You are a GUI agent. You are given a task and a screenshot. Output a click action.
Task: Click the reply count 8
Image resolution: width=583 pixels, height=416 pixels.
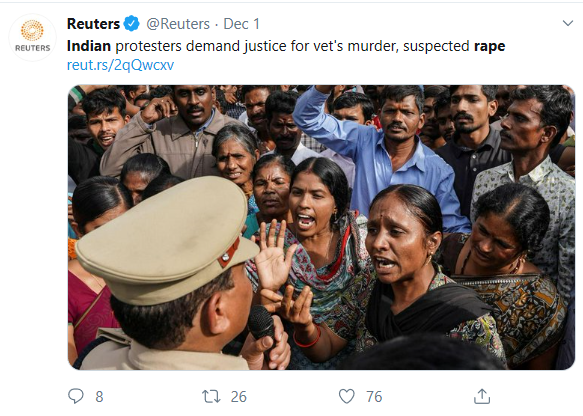tap(99, 397)
